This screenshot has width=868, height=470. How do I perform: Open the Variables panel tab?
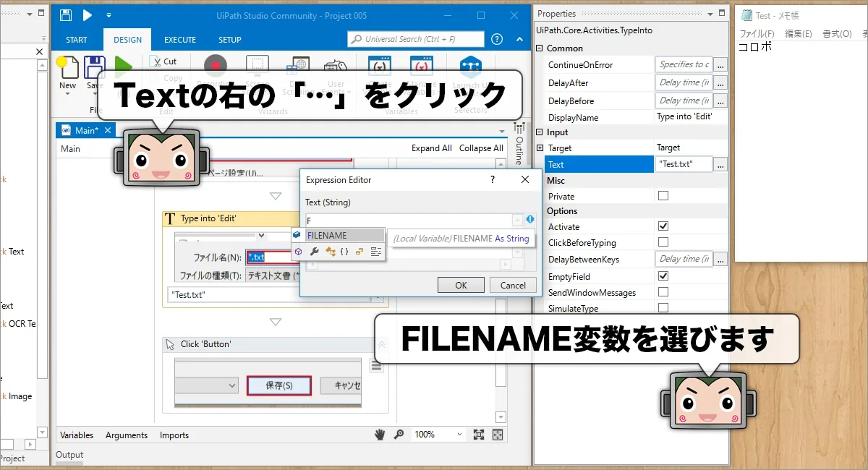pos(77,435)
